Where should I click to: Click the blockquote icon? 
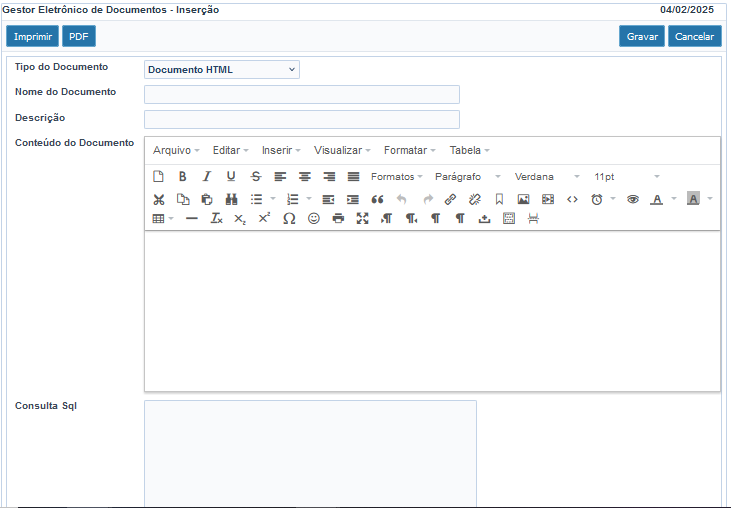(x=377, y=199)
